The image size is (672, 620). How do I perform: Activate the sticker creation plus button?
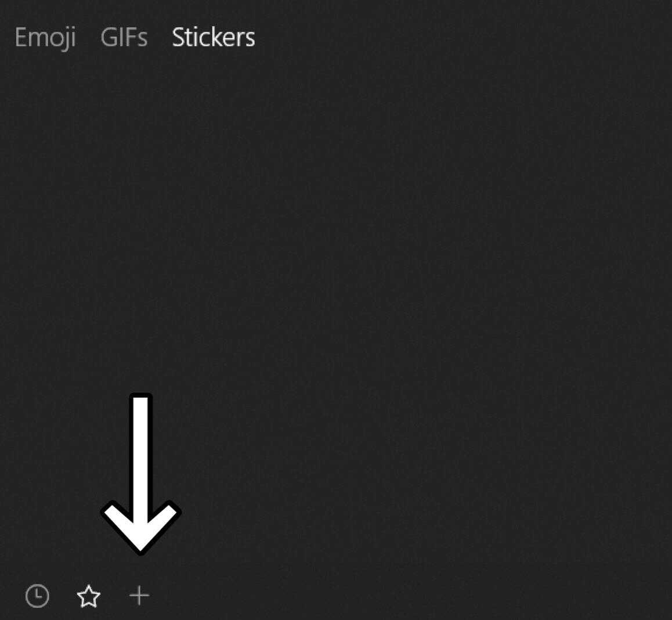(x=139, y=596)
